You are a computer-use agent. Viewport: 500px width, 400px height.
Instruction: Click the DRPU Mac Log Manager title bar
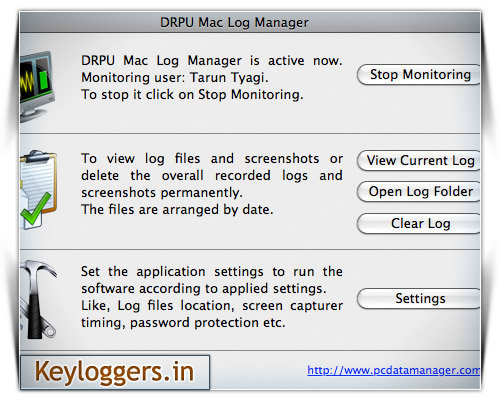pyautogui.click(x=250, y=23)
